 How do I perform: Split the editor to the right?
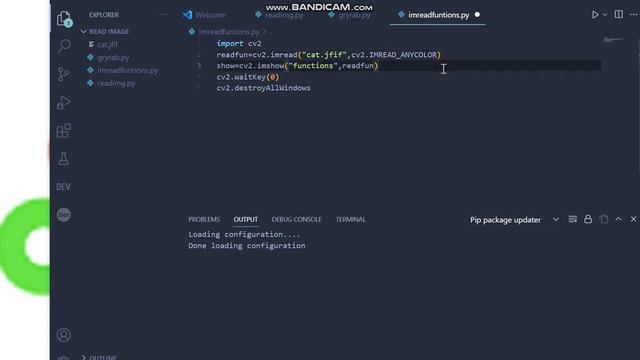619,14
